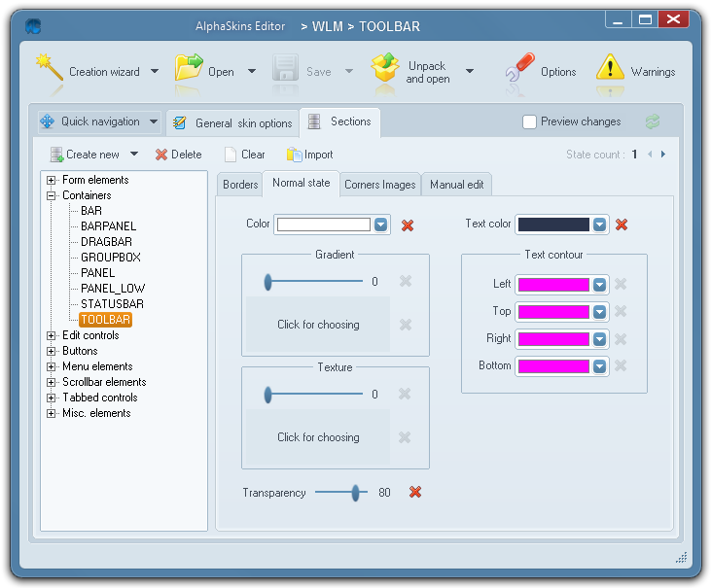
Task: Click the X next to Bottom contour color
Action: [x=621, y=365]
